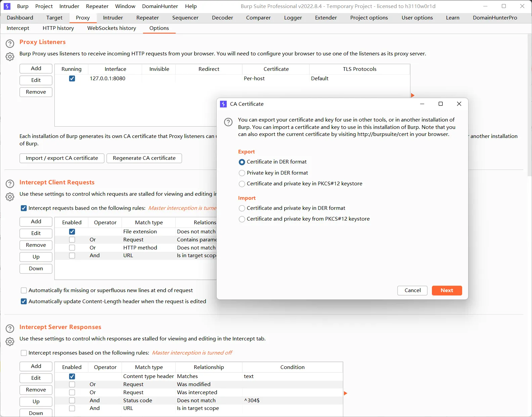Image resolution: width=532 pixels, height=417 pixels.
Task: Click Import / export CA certificate
Action: [62, 158]
